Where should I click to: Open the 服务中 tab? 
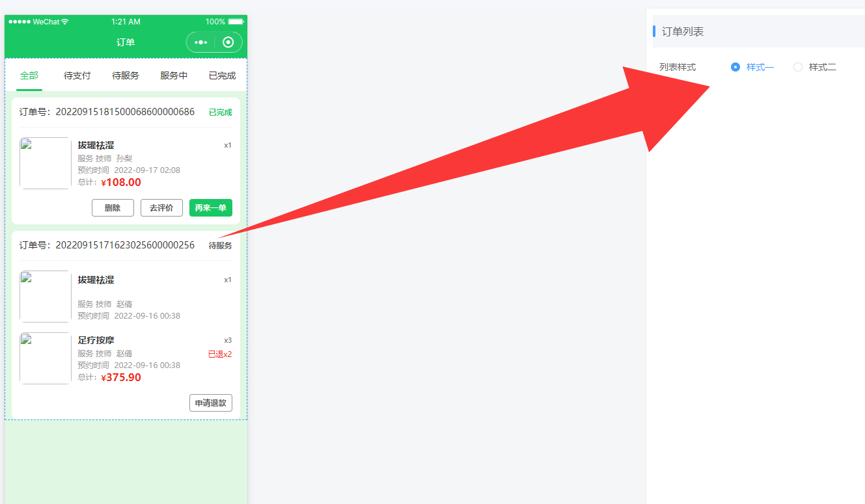(x=174, y=75)
